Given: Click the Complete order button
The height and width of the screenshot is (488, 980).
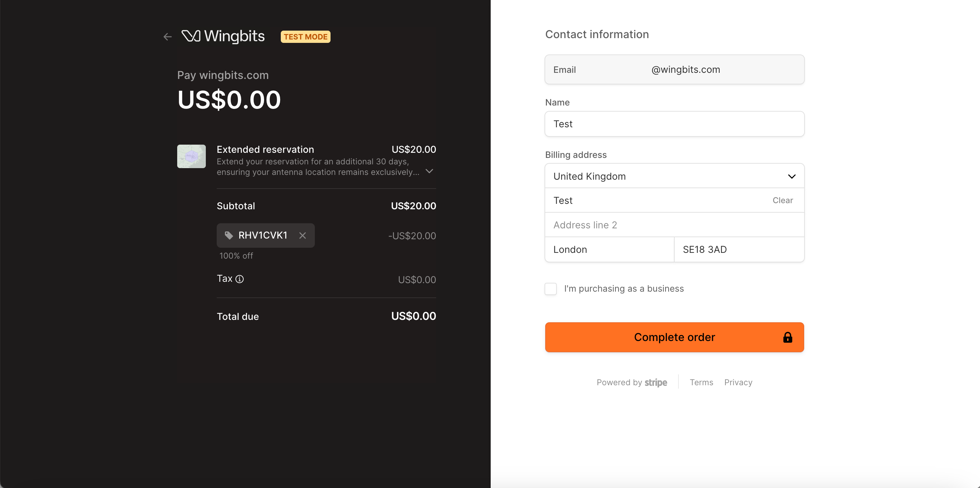Looking at the screenshot, I should point(674,338).
